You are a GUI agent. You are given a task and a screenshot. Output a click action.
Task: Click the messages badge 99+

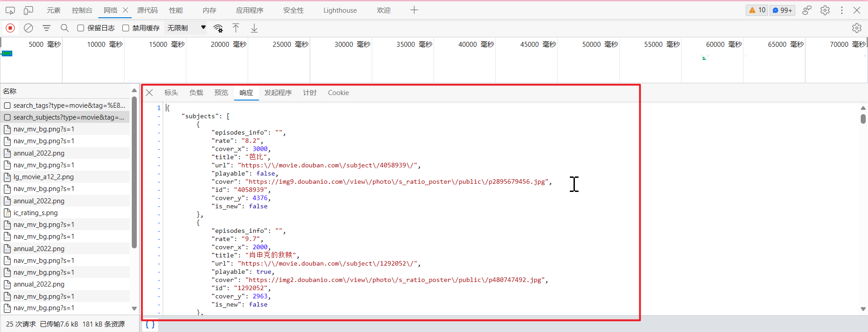coord(783,10)
